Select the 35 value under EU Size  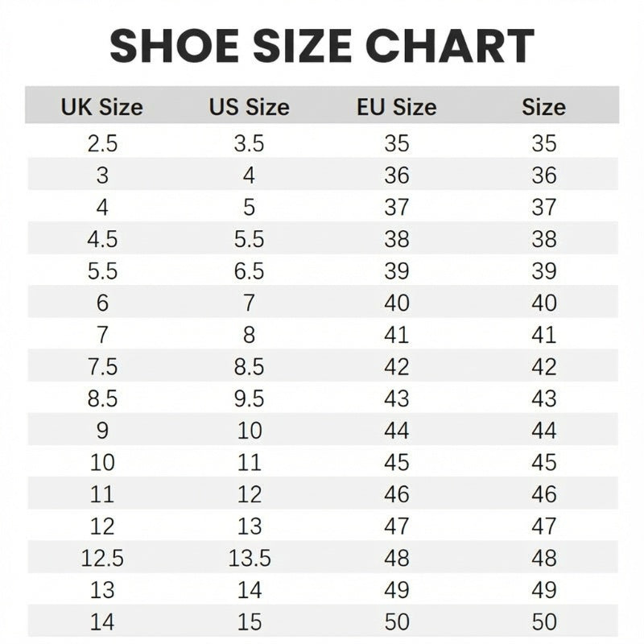tap(397, 143)
